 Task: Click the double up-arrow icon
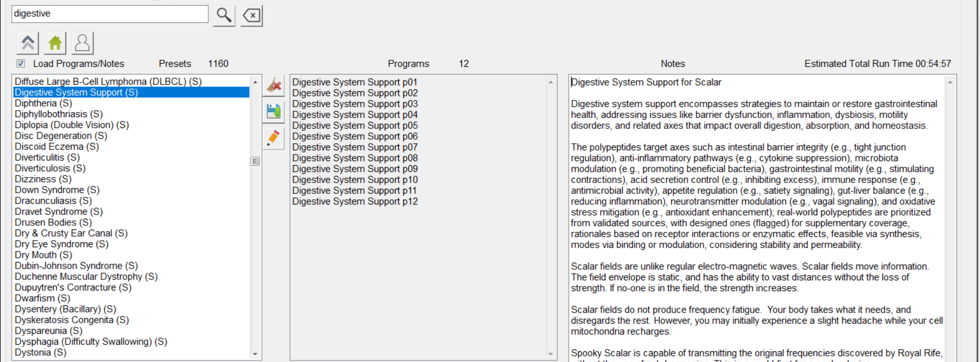28,43
